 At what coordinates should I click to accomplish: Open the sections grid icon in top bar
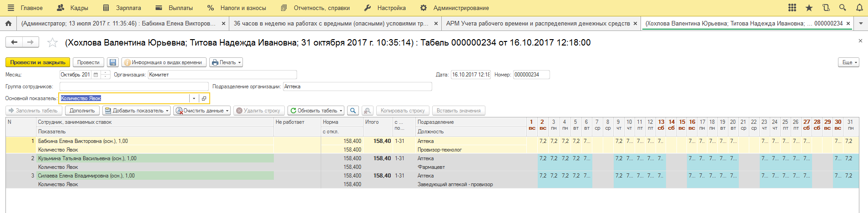point(792,8)
